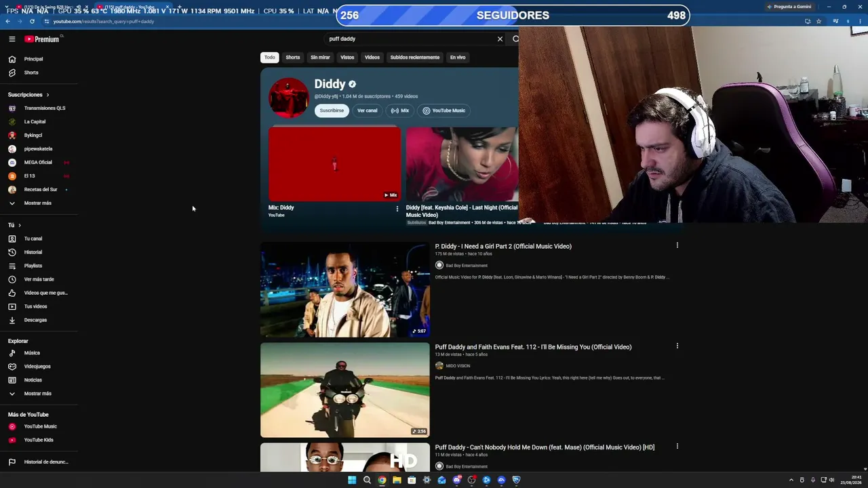Open Principal home in sidebar
868x488 pixels.
point(33,59)
